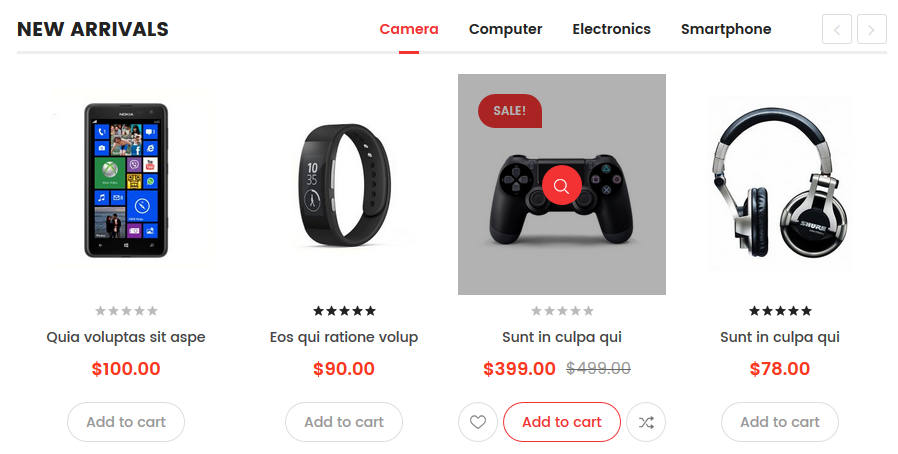Click the star rating under the headphones
The width and height of the screenshot is (898, 454).
(x=780, y=311)
